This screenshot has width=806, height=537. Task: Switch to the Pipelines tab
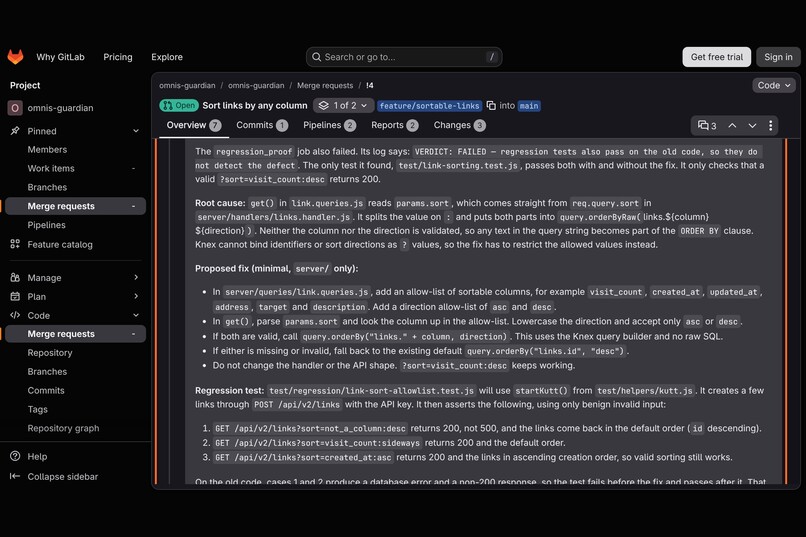329,125
